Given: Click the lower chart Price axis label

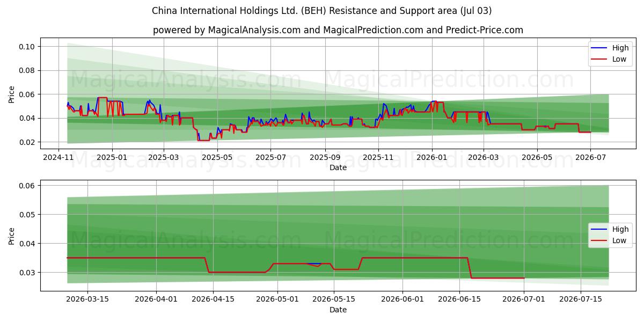Looking at the screenshot, I should (12, 236).
